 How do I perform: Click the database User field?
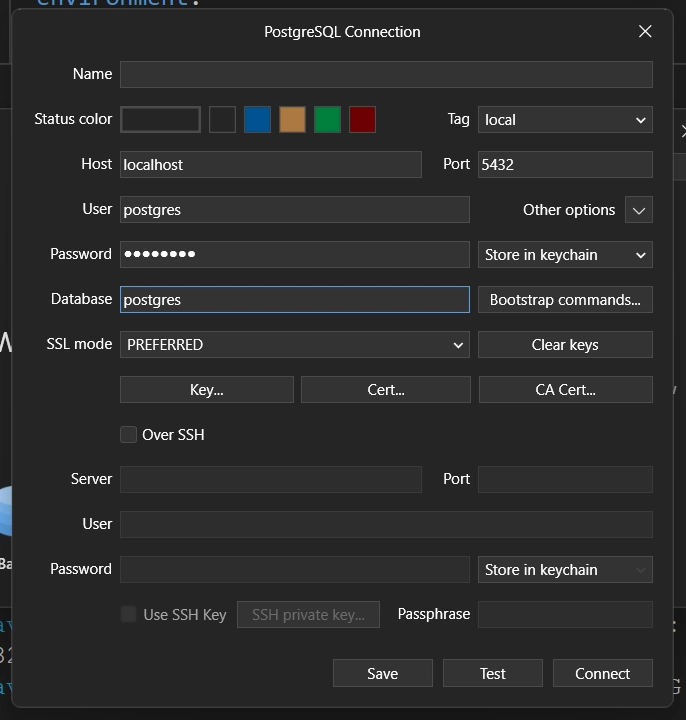295,209
